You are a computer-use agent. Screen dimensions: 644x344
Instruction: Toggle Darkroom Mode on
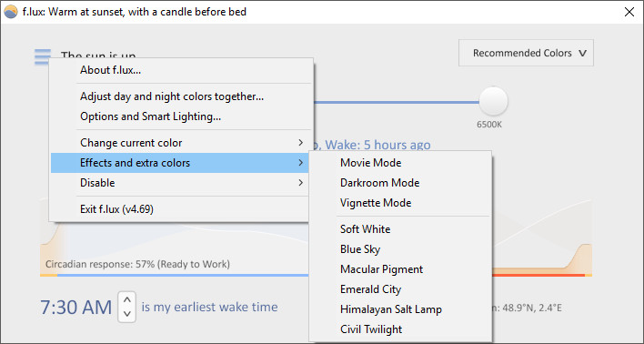click(x=400, y=183)
